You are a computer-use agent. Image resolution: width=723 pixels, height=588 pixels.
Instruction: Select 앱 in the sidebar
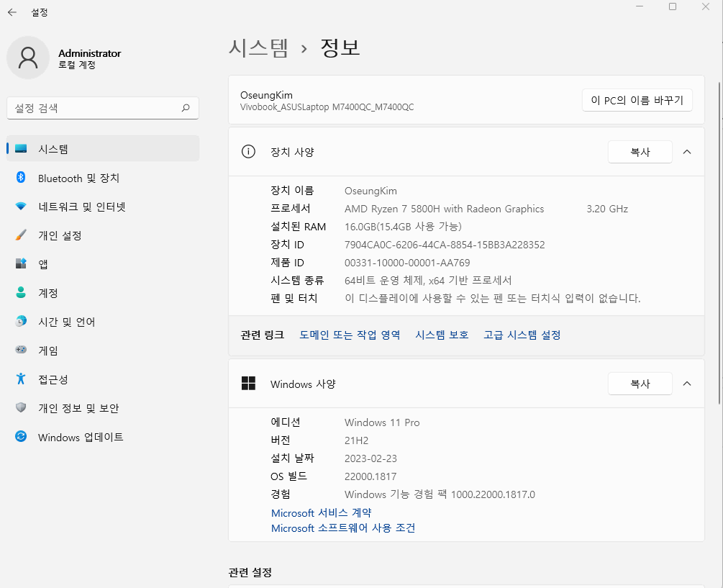[103, 264]
